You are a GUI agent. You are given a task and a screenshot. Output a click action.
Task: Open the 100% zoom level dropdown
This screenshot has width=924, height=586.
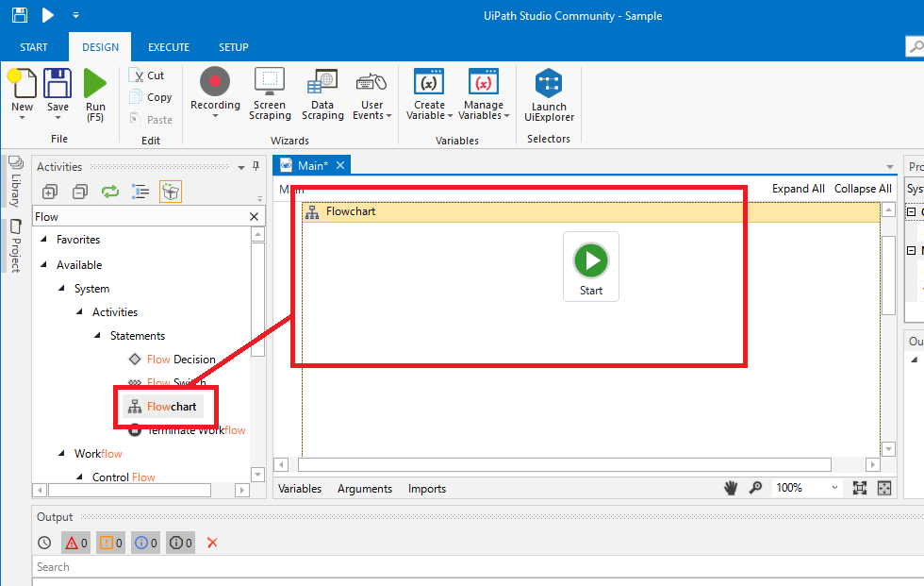(x=833, y=488)
